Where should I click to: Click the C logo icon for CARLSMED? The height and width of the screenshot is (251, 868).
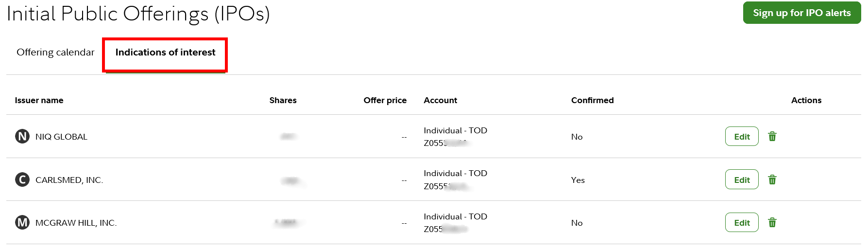point(22,179)
